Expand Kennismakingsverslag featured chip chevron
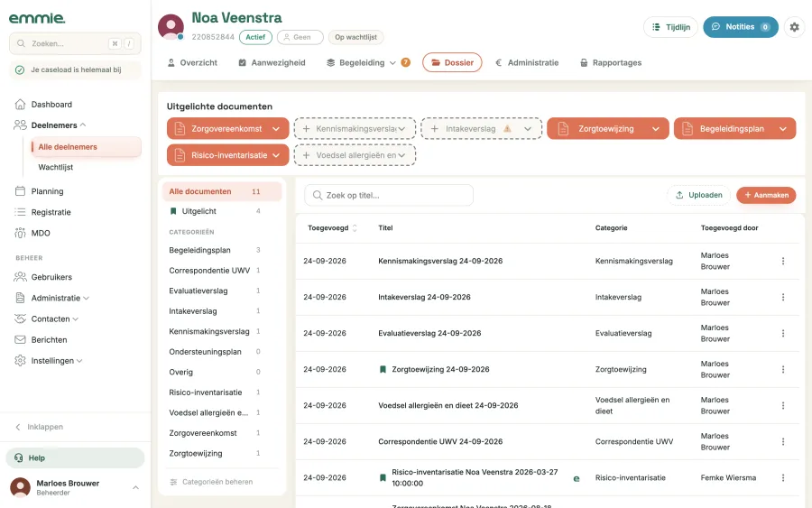Image resolution: width=812 pixels, height=508 pixels. [401, 128]
